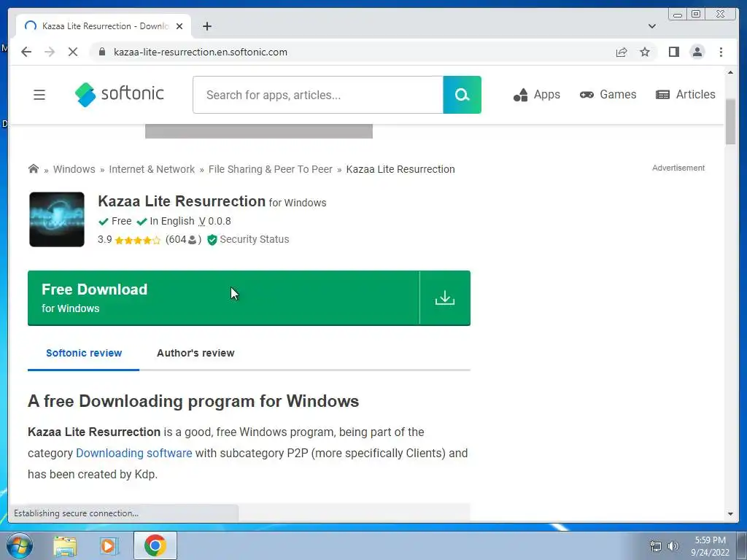Open the Softonic hamburger menu

click(39, 95)
